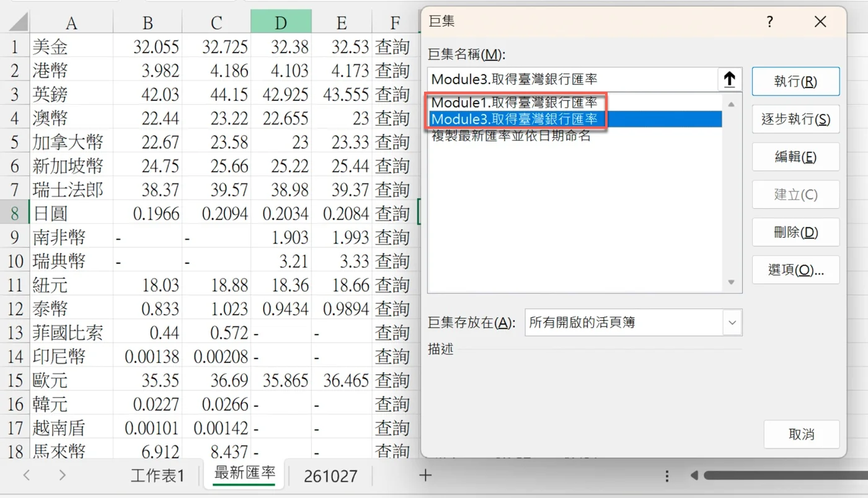
Task: Click the value 36.465 in 歐元 row
Action: pyautogui.click(x=346, y=380)
